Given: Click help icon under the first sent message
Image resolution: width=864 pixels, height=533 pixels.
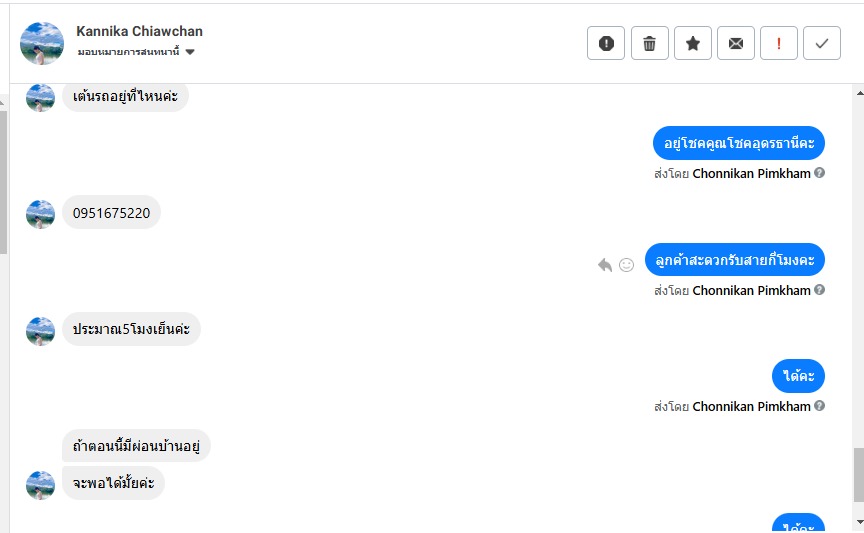Looking at the screenshot, I should (820, 173).
